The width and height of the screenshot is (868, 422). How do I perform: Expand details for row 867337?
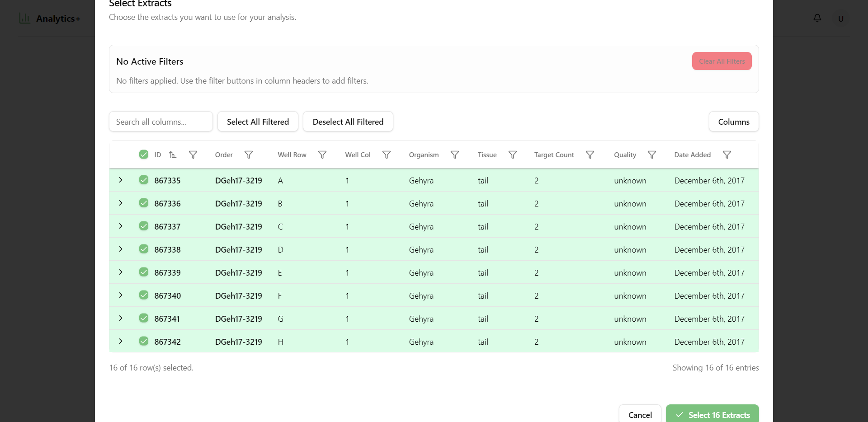pos(121,226)
